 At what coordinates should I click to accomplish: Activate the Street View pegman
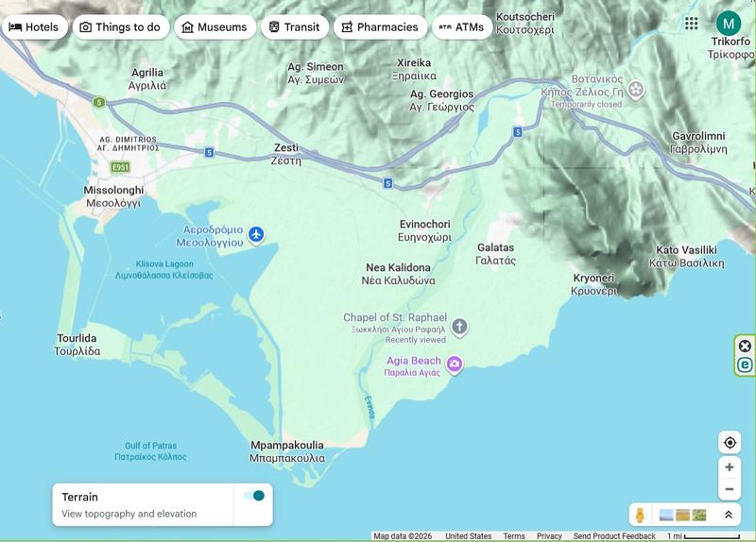[x=640, y=515]
